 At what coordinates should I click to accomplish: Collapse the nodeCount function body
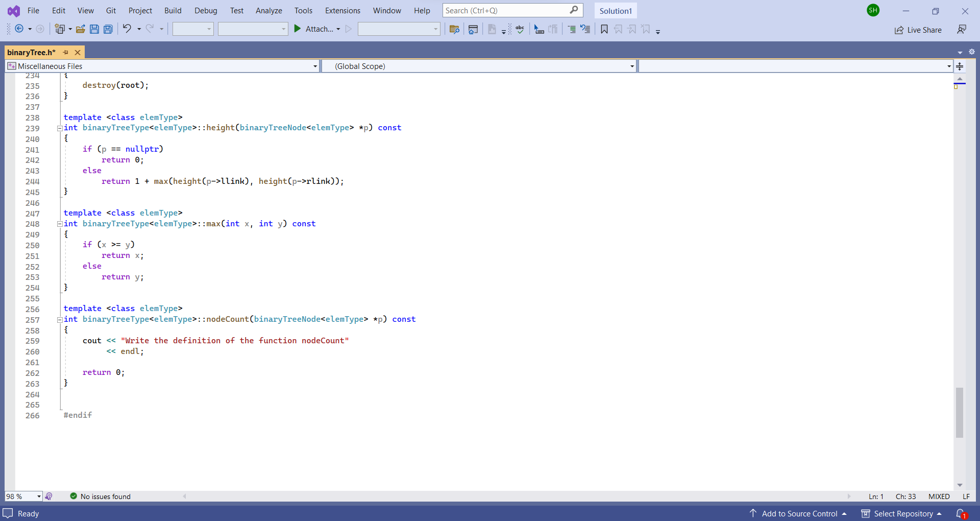pyautogui.click(x=59, y=320)
